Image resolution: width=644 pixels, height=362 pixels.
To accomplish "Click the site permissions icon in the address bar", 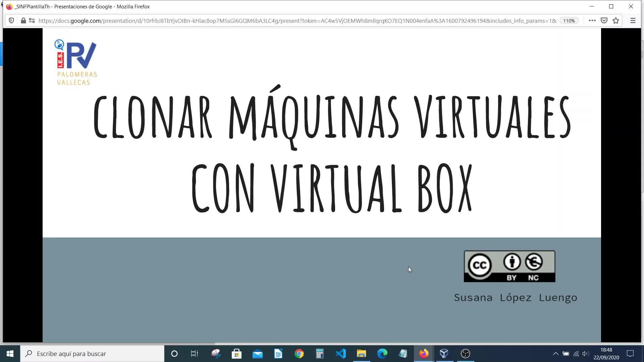I will pyautogui.click(x=32, y=20).
